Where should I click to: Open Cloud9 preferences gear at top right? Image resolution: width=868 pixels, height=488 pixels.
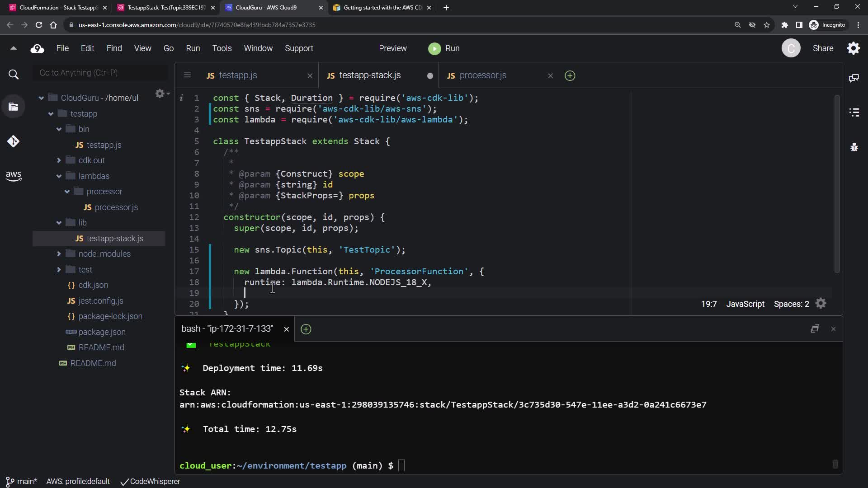853,48
